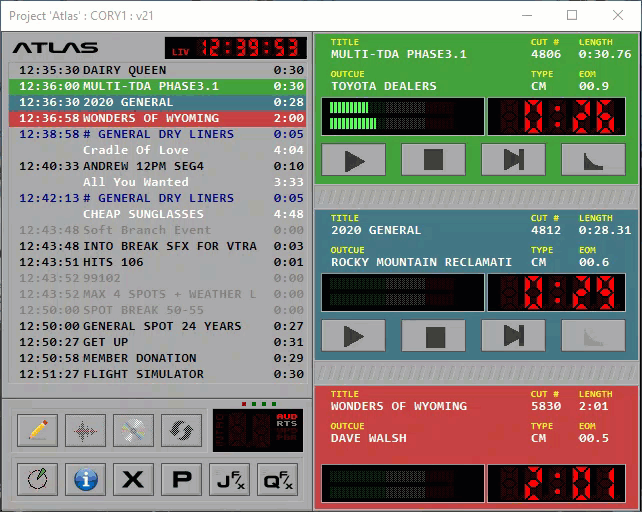Select GENERAL SPOT 24 YEARS row
This screenshot has width=642, height=512.
pyautogui.click(x=157, y=326)
